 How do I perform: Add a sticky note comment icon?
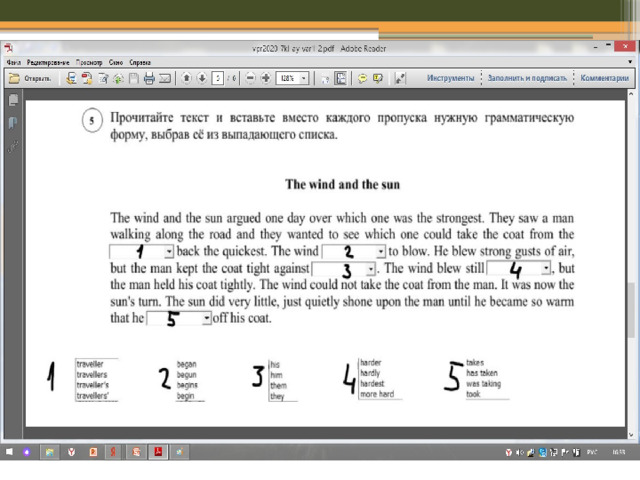pyautogui.click(x=362, y=78)
